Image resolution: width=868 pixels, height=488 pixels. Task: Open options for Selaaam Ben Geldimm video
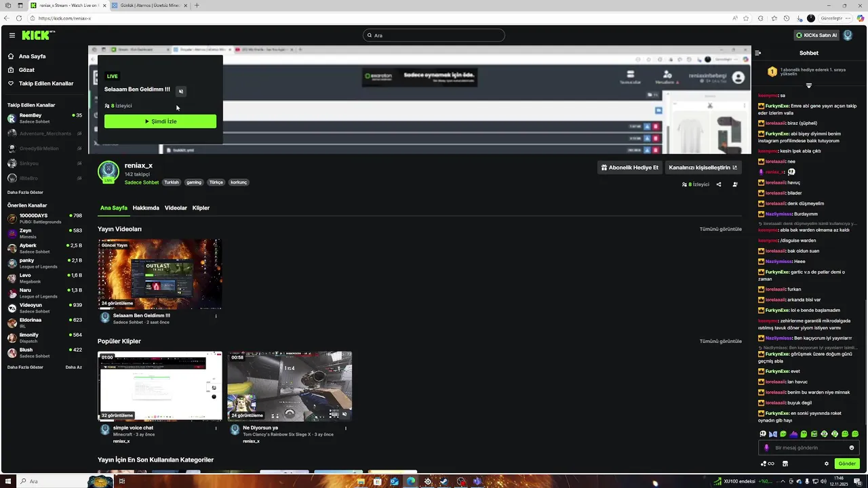point(216,316)
